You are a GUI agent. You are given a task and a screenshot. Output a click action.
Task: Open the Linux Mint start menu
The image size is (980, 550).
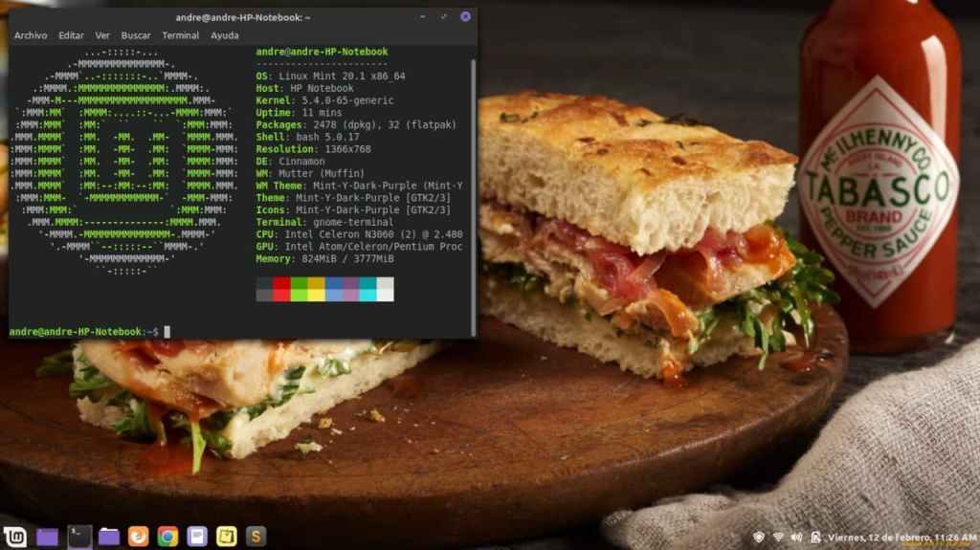point(15,537)
